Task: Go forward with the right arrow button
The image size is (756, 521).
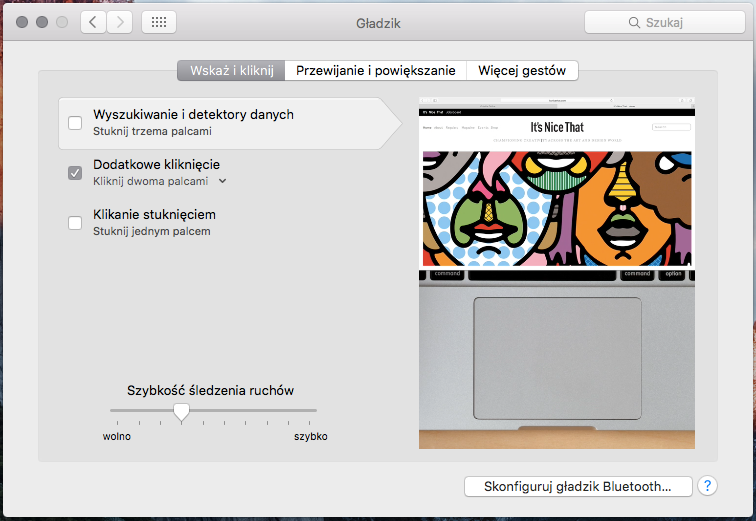Action: tap(120, 22)
